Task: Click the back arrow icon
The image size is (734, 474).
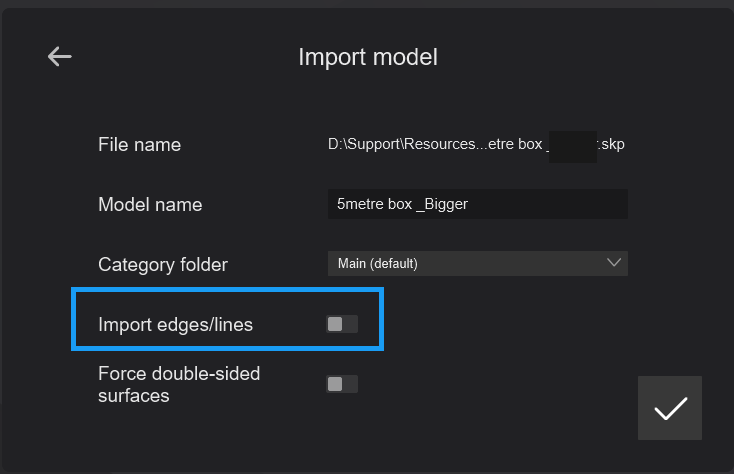Action: coord(60,56)
